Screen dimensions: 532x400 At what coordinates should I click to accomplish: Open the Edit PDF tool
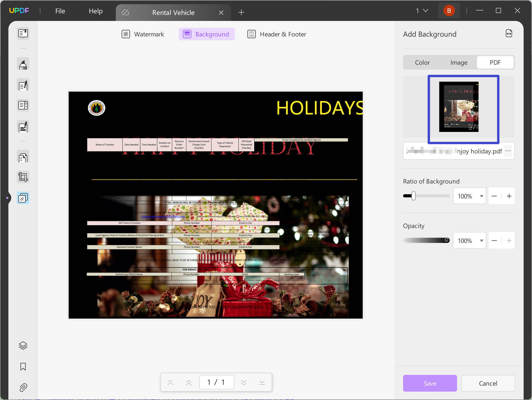(x=23, y=85)
